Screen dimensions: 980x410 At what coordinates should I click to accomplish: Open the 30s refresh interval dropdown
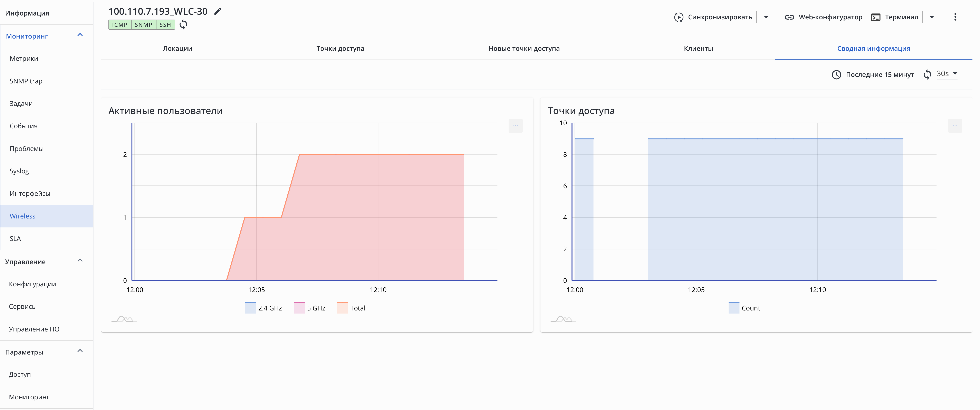pyautogui.click(x=947, y=74)
